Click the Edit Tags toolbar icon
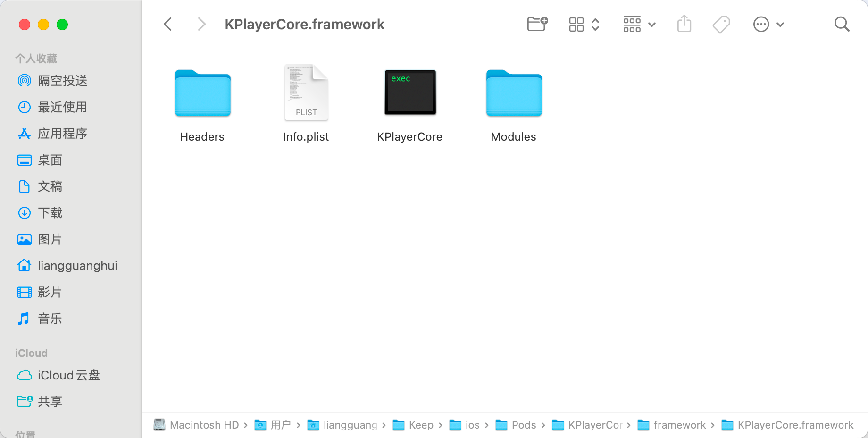The image size is (868, 438). tap(721, 24)
